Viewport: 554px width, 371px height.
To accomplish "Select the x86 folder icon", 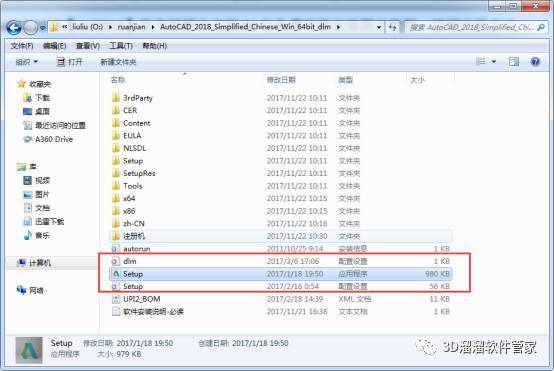I will point(116,211).
